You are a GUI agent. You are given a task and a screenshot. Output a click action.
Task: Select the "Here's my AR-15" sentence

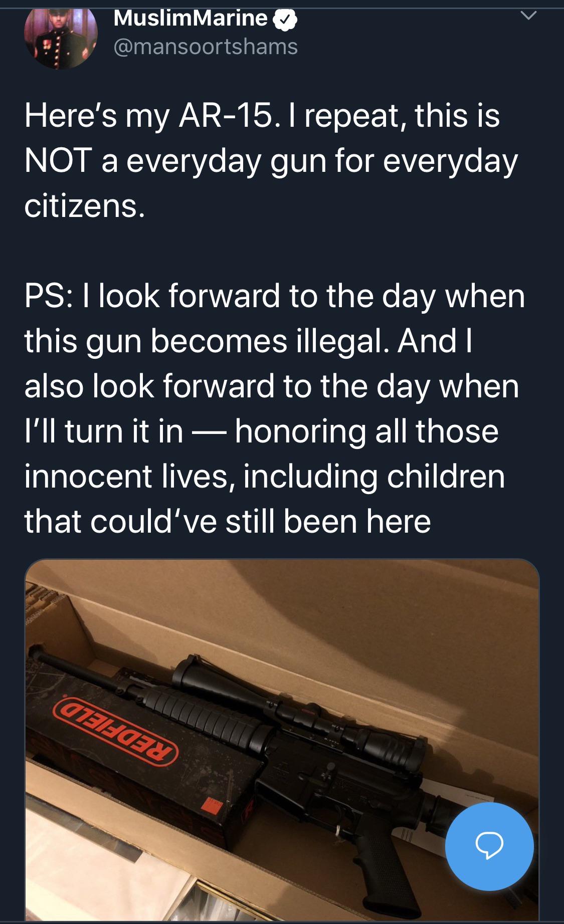(149, 116)
